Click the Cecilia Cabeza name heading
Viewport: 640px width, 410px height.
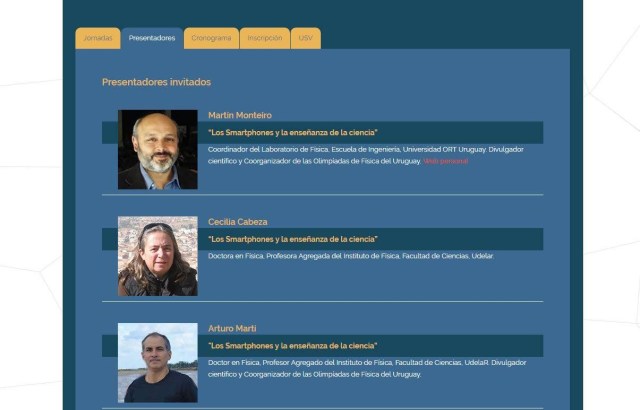pos(238,222)
